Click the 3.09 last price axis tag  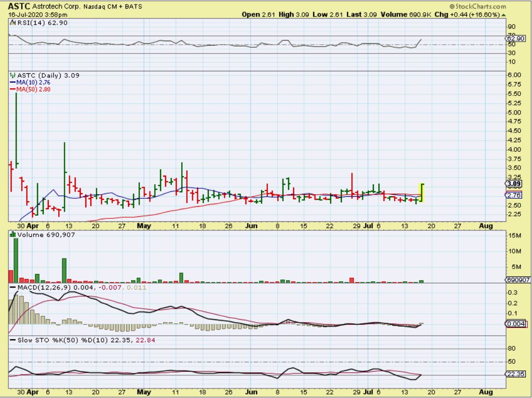[513, 184]
